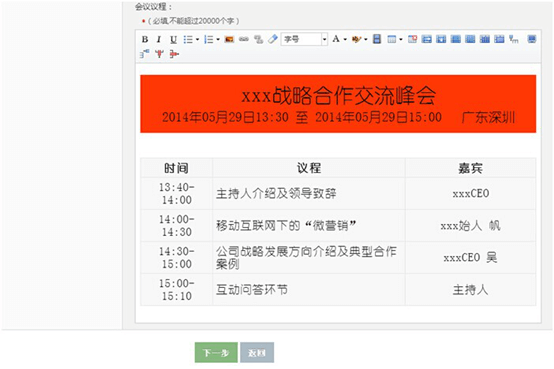Click the 下一步 next step button
The image size is (554, 369).
click(216, 352)
